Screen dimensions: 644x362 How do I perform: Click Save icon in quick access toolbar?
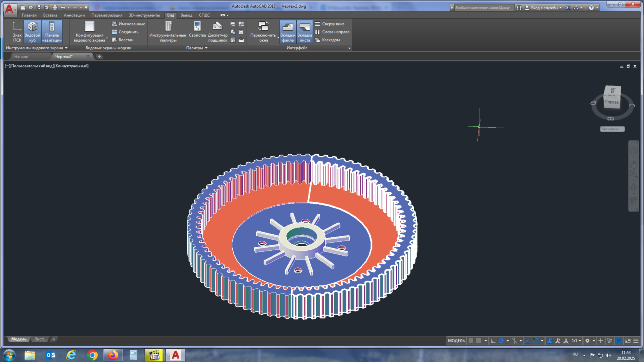click(40, 7)
